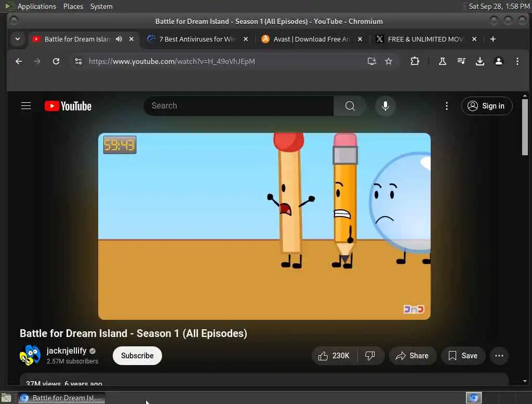Like the video with 230K likes

click(334, 356)
